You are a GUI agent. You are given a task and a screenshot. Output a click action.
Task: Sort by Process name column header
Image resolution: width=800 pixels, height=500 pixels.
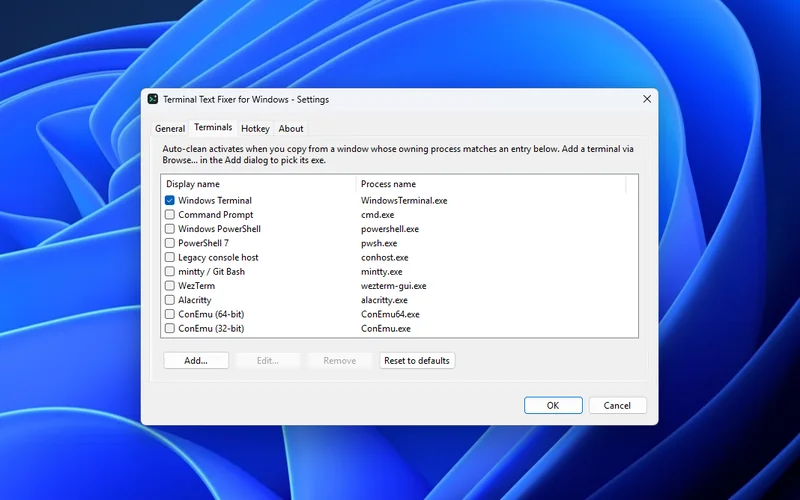pyautogui.click(x=491, y=184)
